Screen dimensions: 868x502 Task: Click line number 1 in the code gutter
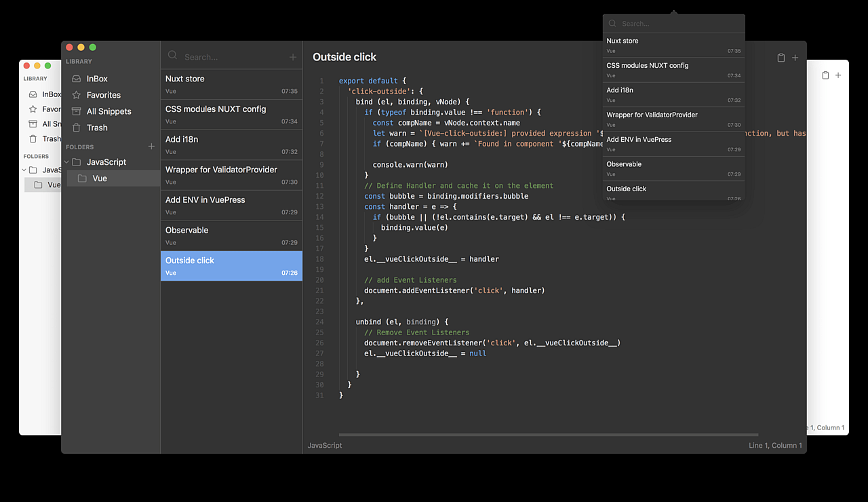(x=321, y=81)
